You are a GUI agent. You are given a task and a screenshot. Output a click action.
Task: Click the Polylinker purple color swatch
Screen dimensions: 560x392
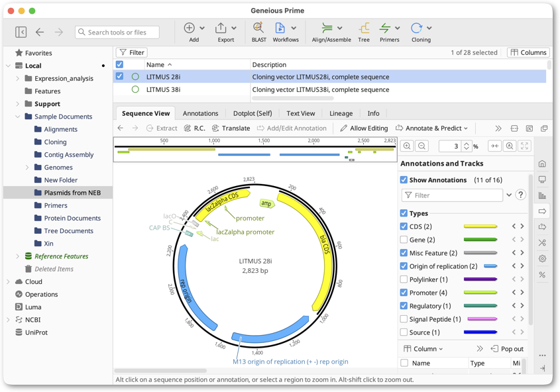click(480, 279)
